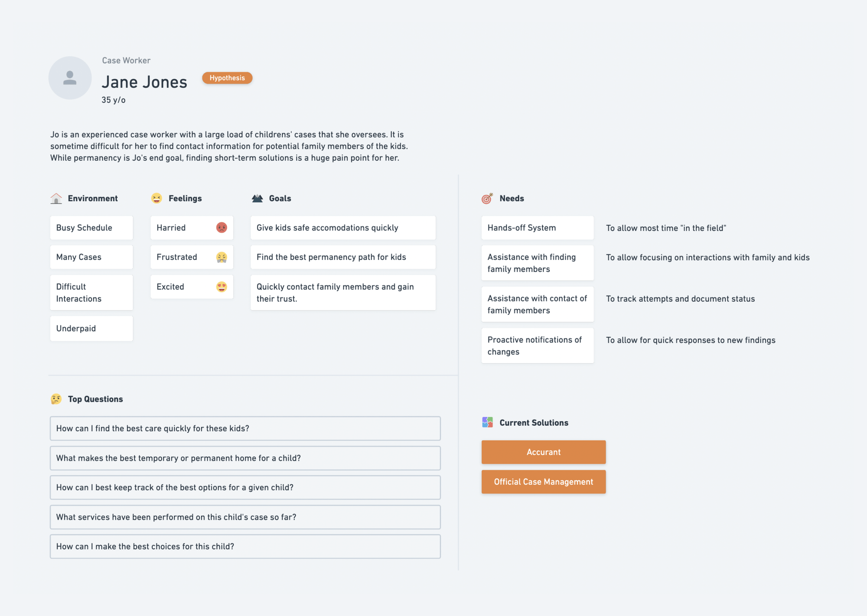Click the Jane Jones avatar placeholder
The image size is (867, 616).
coord(70,78)
